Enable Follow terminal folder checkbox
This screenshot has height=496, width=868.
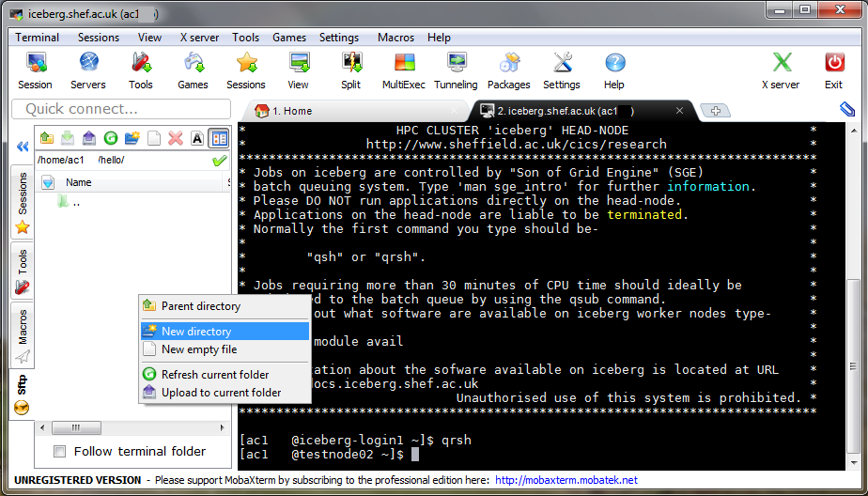click(59, 452)
